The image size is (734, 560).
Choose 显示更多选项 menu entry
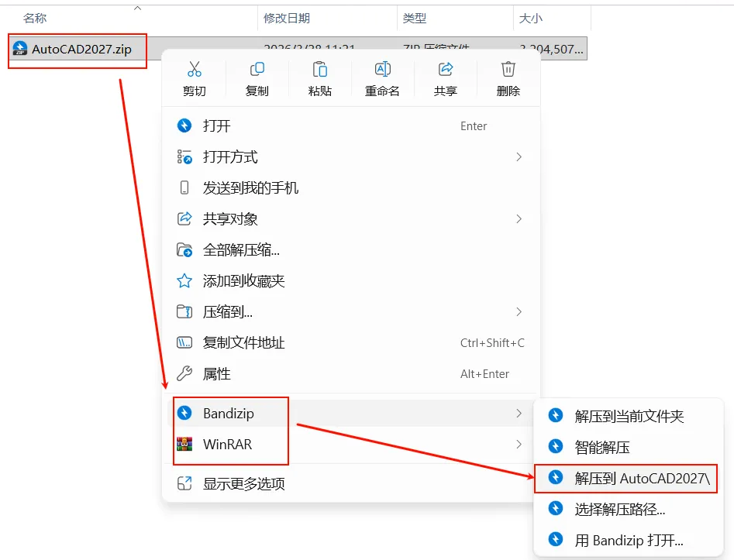tap(351, 483)
